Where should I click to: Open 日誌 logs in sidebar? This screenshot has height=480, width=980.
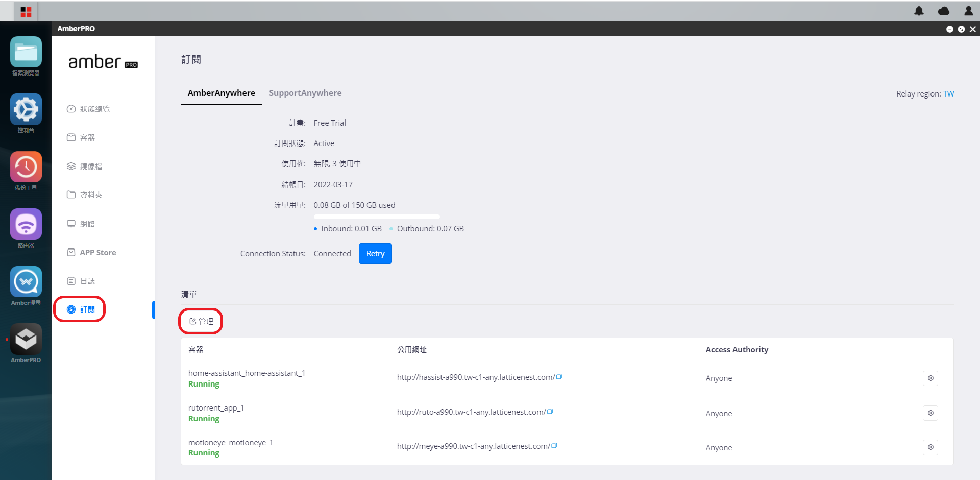coord(81,281)
